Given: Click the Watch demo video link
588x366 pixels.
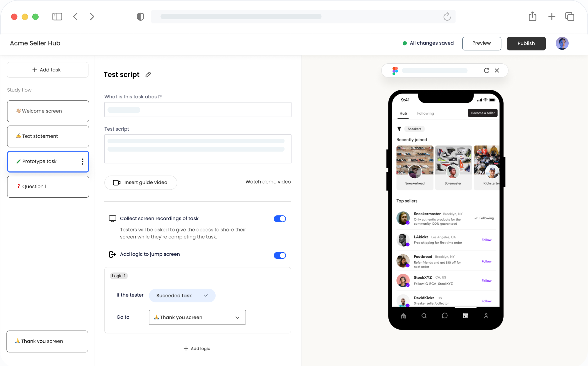Looking at the screenshot, I should (x=268, y=182).
